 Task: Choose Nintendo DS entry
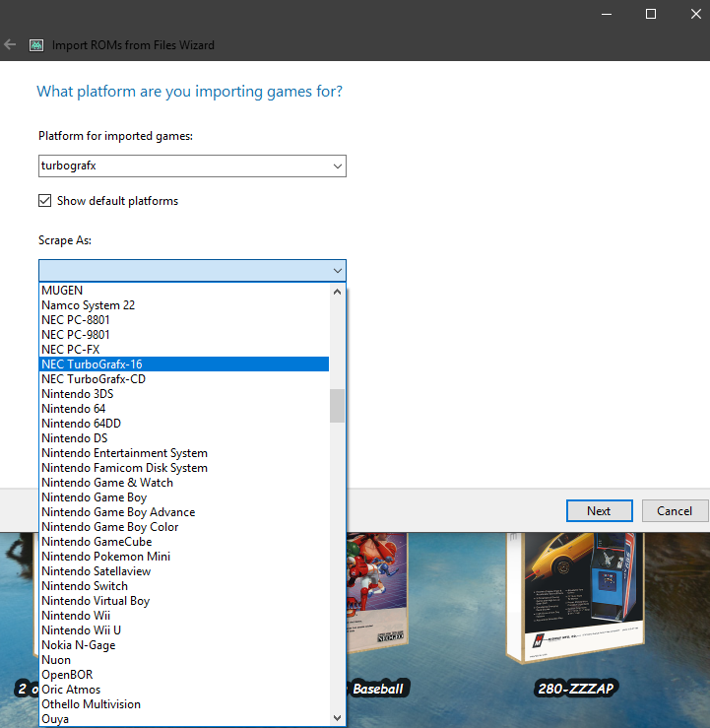point(185,438)
